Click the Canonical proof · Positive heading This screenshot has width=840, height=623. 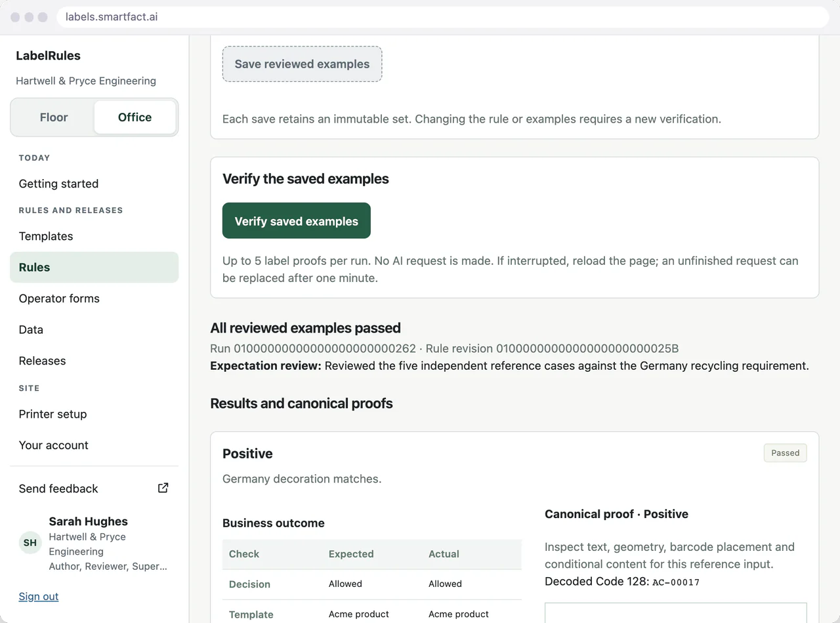click(616, 514)
